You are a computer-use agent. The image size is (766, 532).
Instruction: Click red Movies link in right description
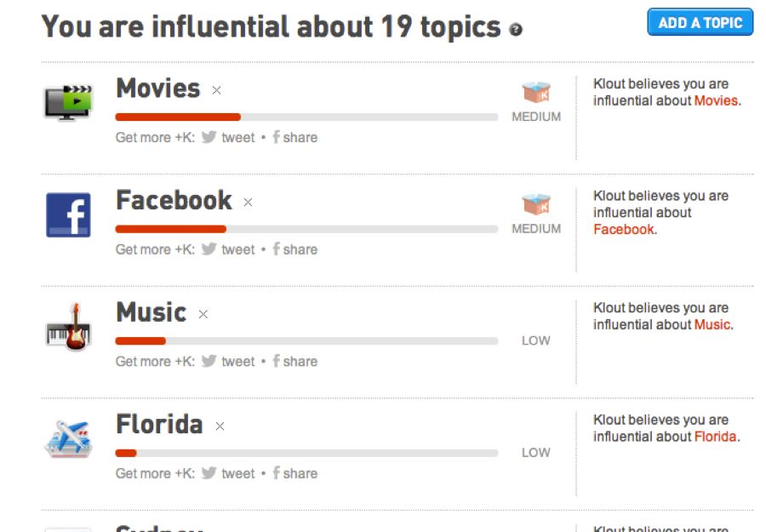pyautogui.click(x=716, y=100)
